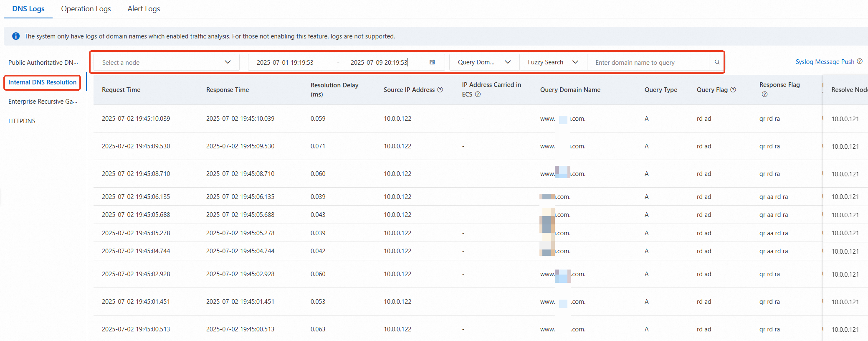Viewport: 868px width, 341px height.
Task: Open the DNS Logs tab
Action: (28, 9)
